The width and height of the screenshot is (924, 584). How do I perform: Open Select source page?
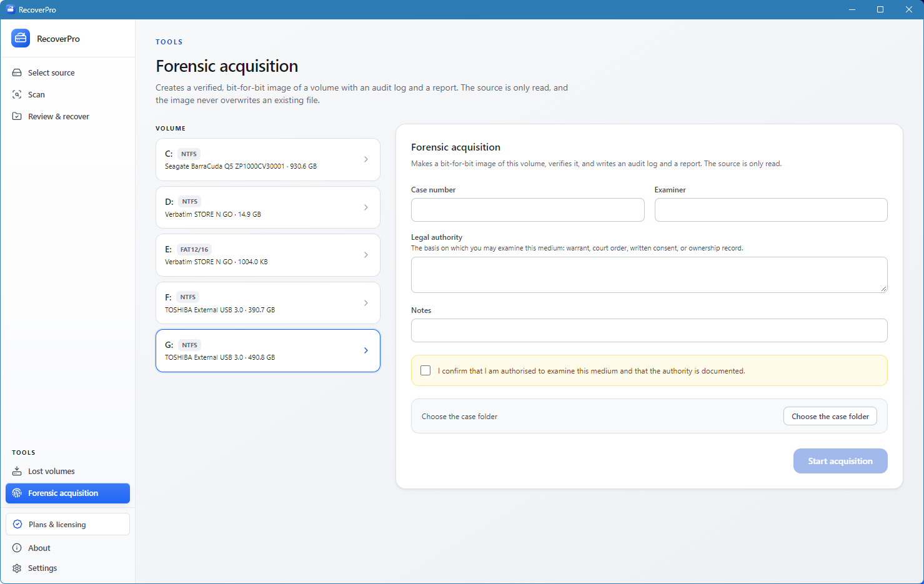67,72
